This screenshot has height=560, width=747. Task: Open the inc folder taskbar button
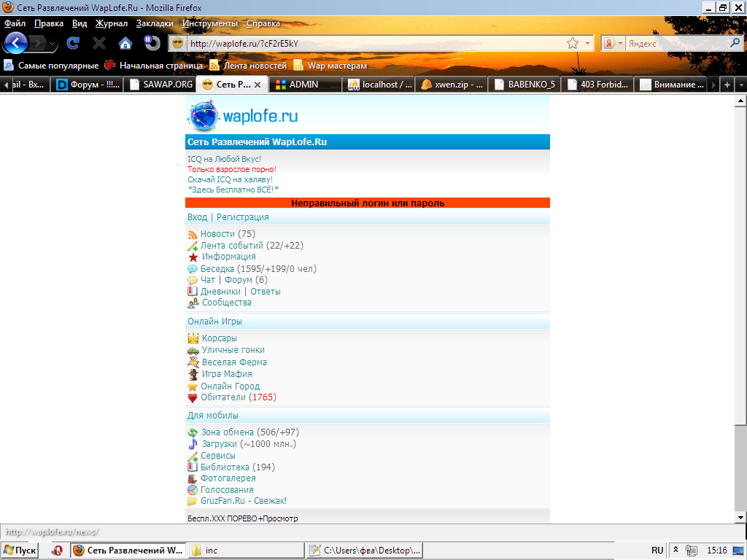click(x=247, y=551)
